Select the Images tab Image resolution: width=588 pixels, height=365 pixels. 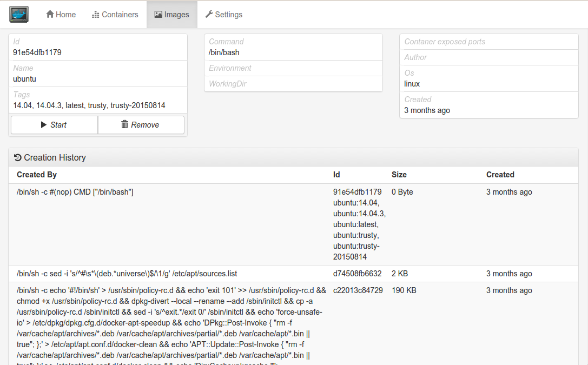click(x=172, y=15)
